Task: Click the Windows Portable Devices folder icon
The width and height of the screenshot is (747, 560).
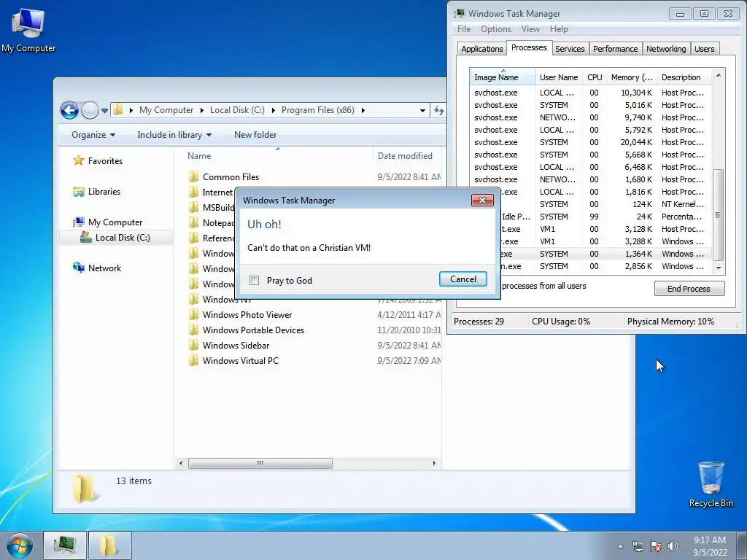Action: coord(193,330)
